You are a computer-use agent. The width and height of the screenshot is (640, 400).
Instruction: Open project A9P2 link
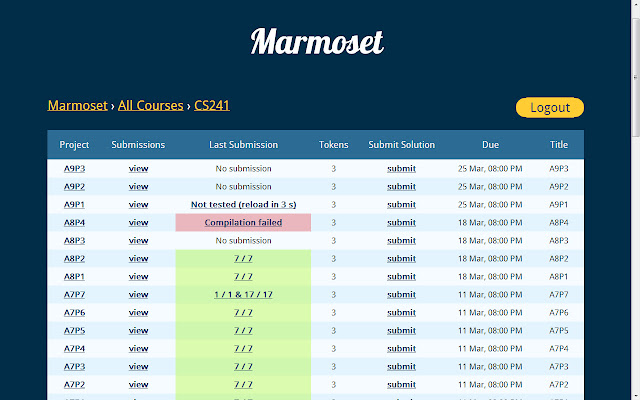click(74, 187)
